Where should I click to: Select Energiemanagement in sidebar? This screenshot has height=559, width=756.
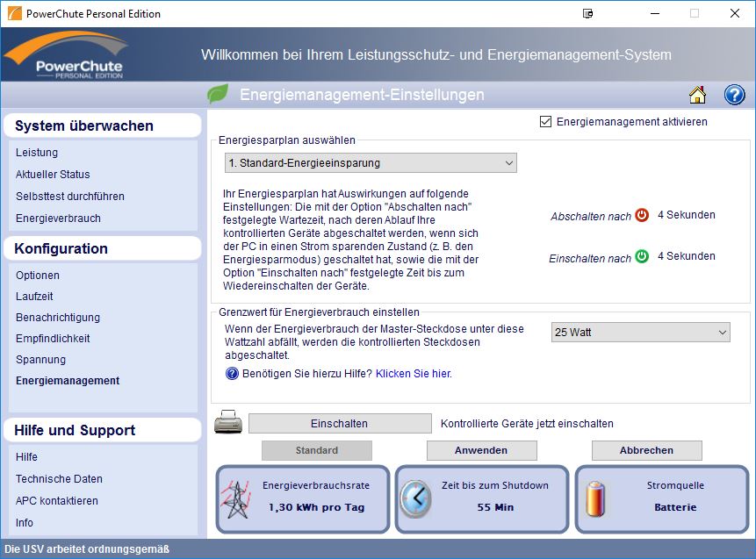click(68, 381)
